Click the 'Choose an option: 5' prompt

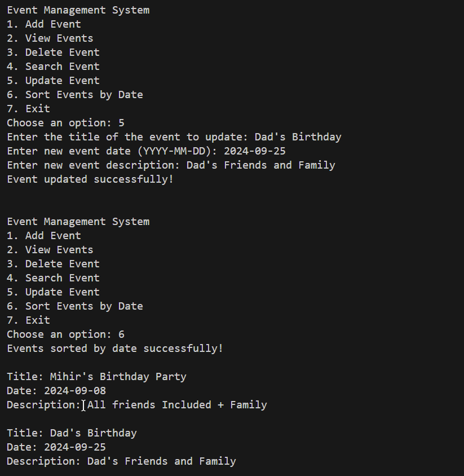click(65, 123)
